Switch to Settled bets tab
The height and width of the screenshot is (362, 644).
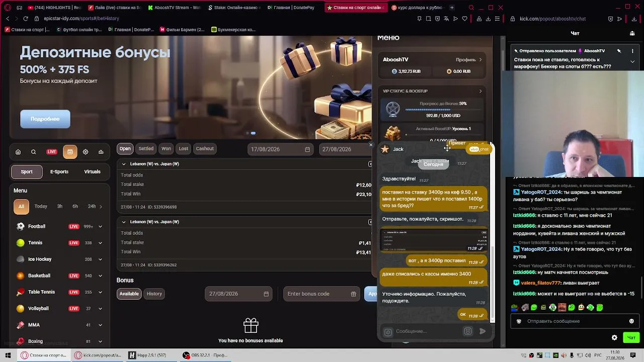click(146, 149)
